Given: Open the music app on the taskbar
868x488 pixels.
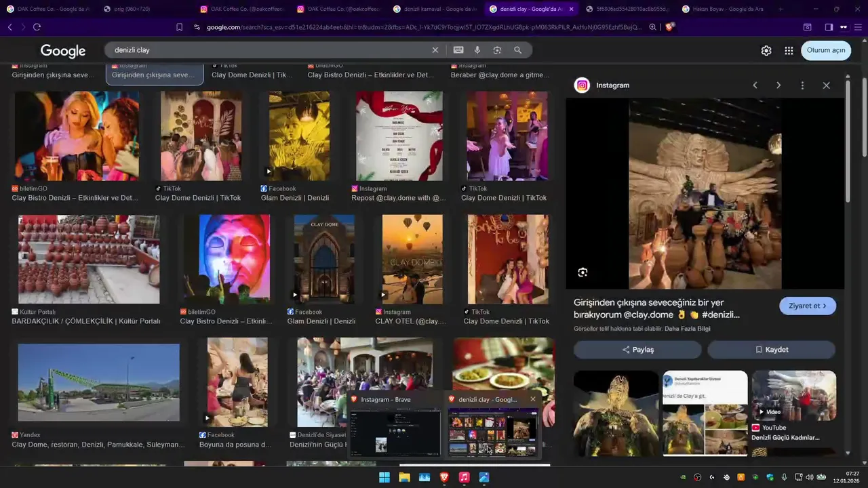Looking at the screenshot, I should pyautogui.click(x=464, y=477).
